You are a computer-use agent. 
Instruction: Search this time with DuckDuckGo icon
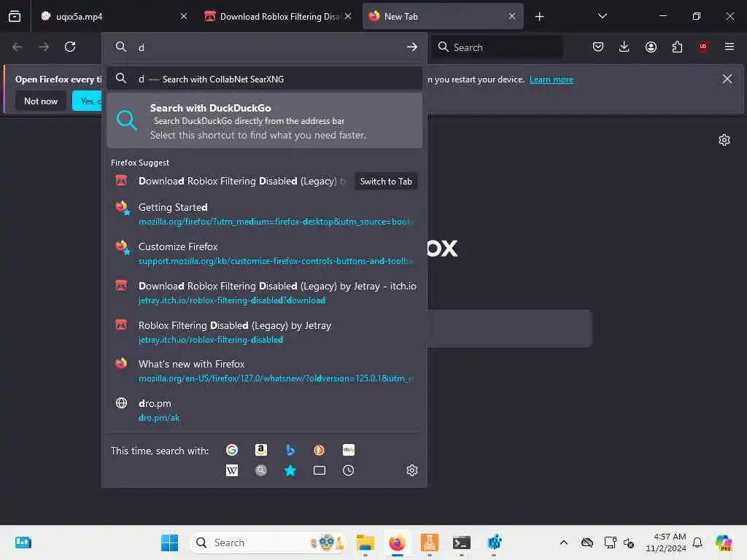pos(320,450)
